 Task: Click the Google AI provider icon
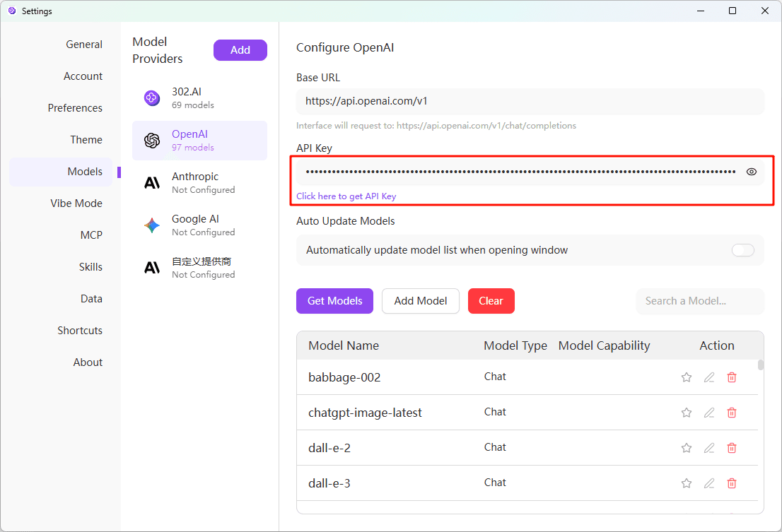tap(151, 225)
